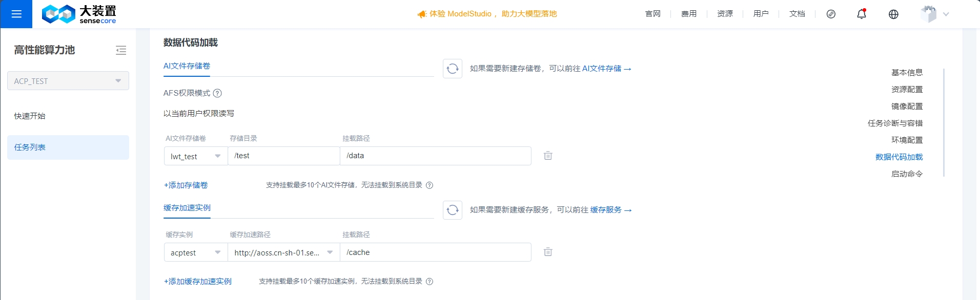The height and width of the screenshot is (300, 980).
Task: Open the language globe icon
Action: coord(893,14)
